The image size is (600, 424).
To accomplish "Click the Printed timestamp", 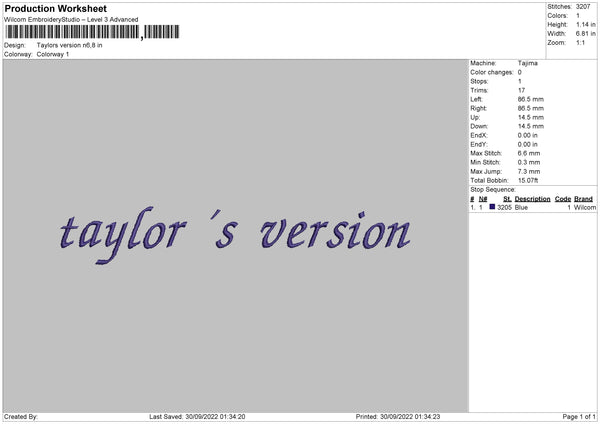I will click(398, 417).
